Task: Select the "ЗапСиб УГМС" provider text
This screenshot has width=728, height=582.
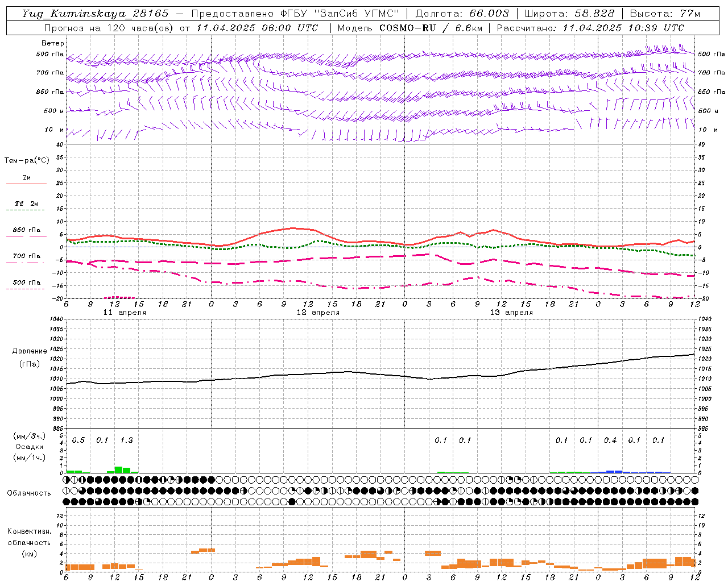Action: [x=357, y=14]
